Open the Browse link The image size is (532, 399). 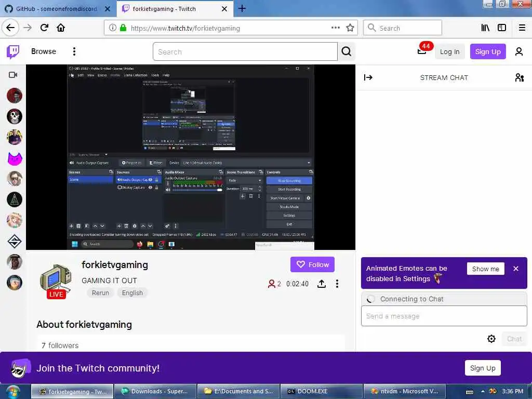coord(44,51)
